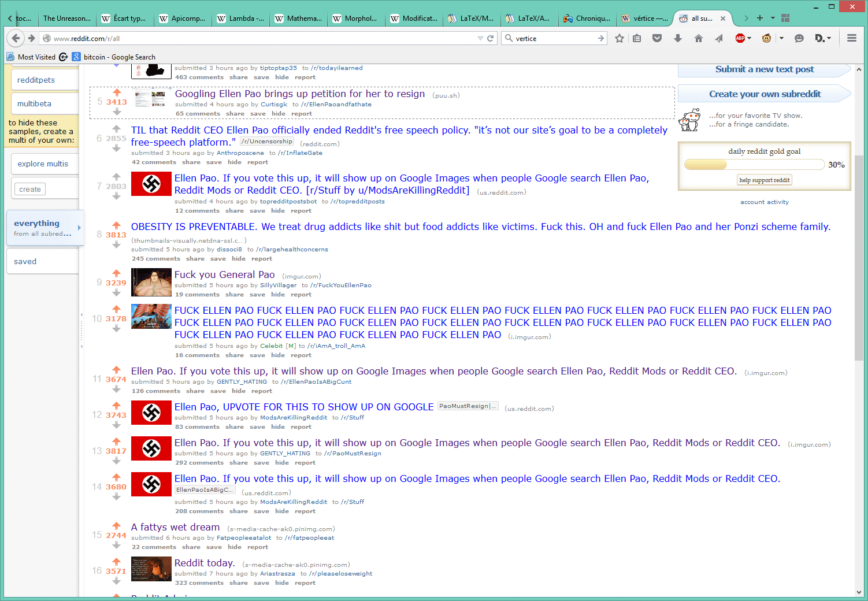Open the 'account activity' link
868x601 pixels.
pyautogui.click(x=765, y=202)
